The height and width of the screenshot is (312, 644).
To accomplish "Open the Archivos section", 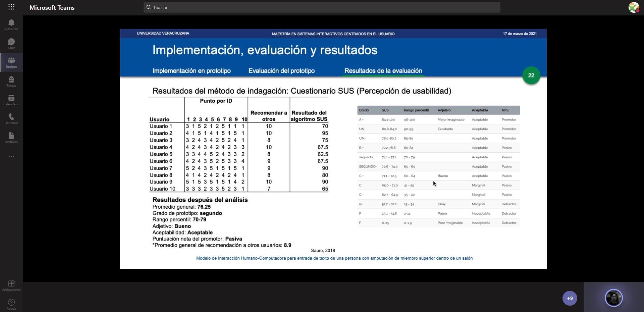I will (11, 138).
